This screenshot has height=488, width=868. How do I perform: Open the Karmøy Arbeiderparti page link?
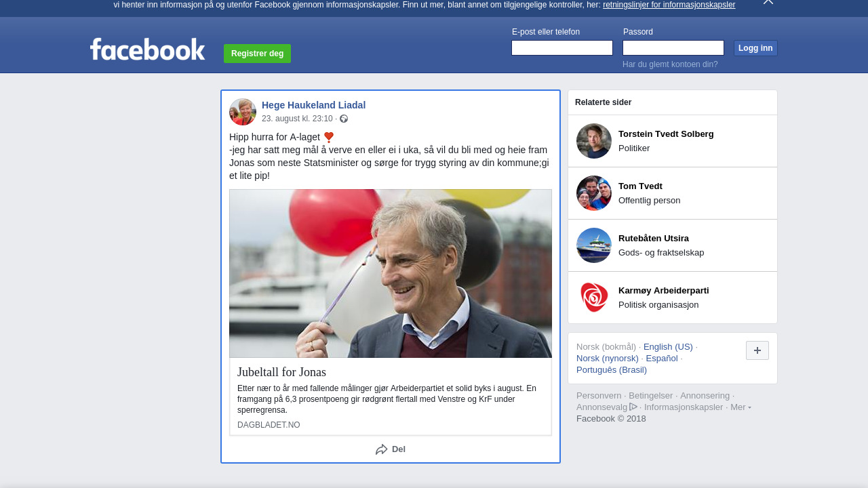pyautogui.click(x=664, y=291)
